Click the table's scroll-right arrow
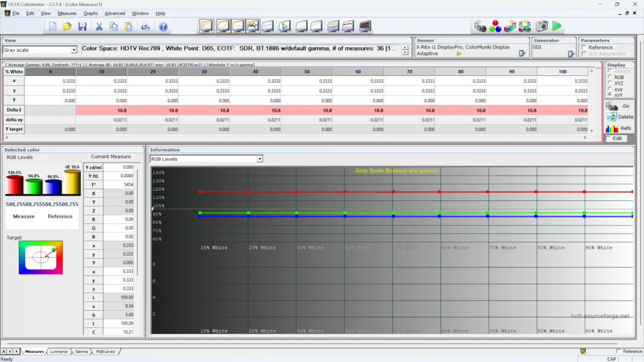 tap(585, 138)
